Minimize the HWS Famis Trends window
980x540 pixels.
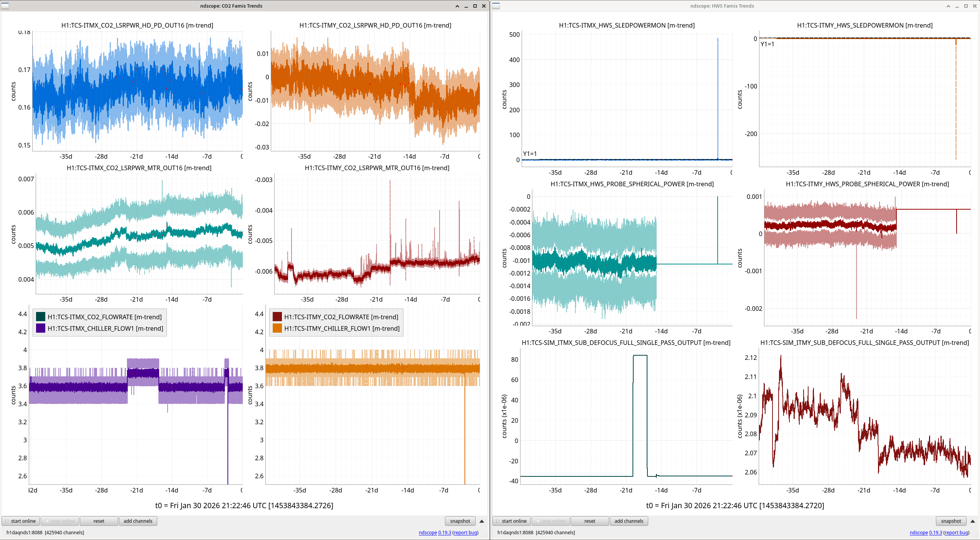[957, 6]
